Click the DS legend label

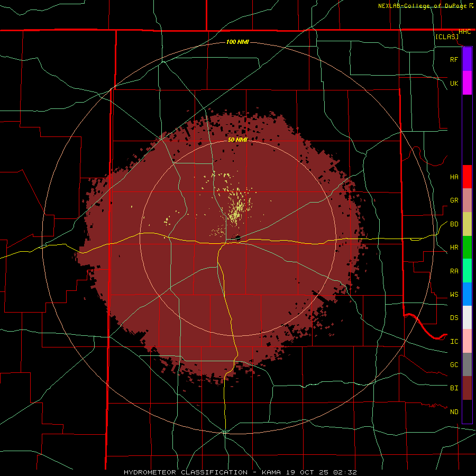pos(454,318)
